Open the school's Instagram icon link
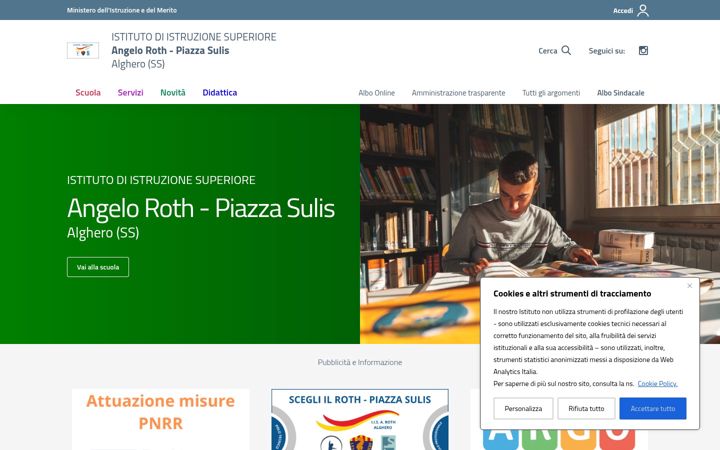The image size is (720, 450). [x=643, y=51]
